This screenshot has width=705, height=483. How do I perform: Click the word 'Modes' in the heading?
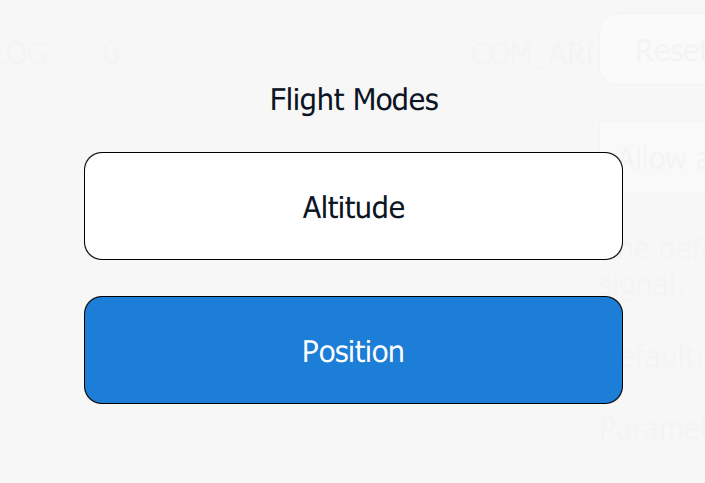397,100
